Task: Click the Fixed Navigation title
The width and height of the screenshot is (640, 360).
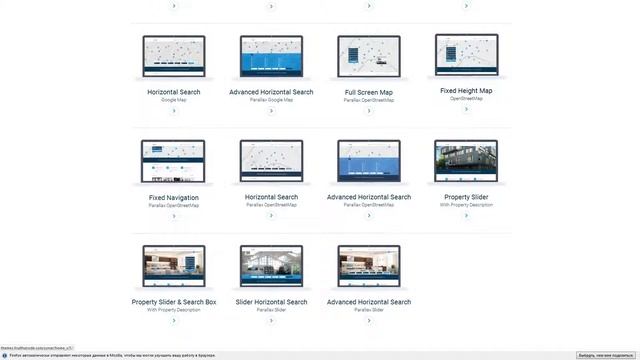Action: [174, 198]
